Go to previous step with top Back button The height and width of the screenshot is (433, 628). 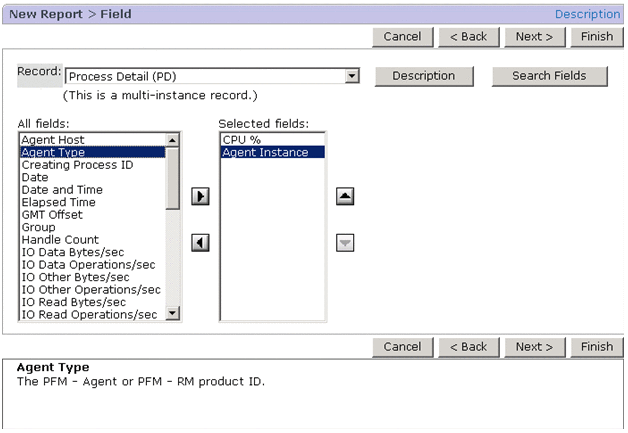[x=468, y=36]
